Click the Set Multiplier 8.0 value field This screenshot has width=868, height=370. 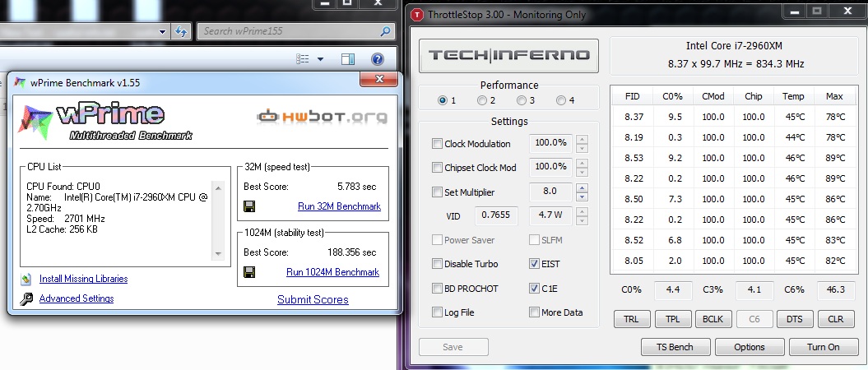coord(550,192)
